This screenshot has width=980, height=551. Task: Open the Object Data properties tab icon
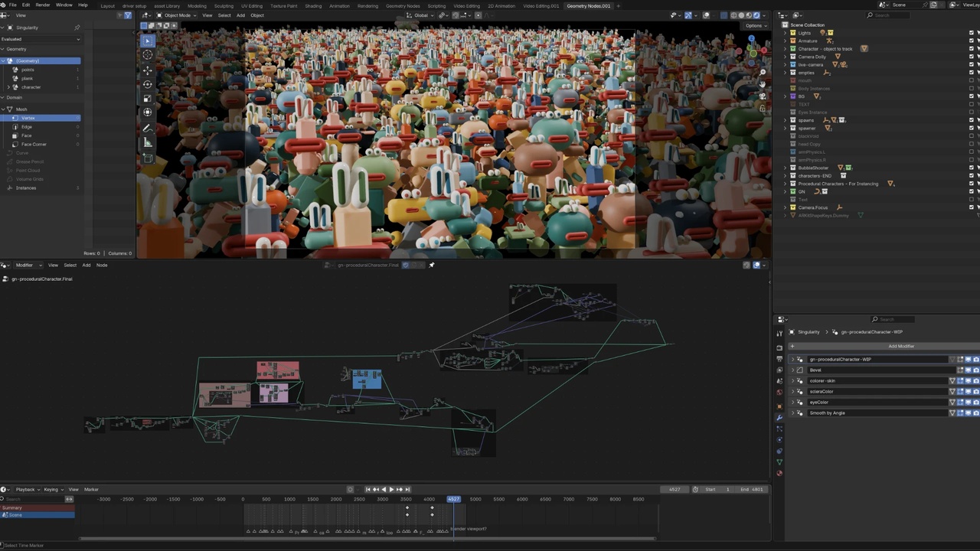tap(779, 461)
